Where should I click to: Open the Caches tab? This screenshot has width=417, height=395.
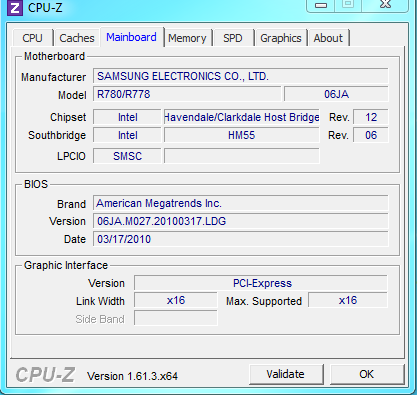click(77, 38)
